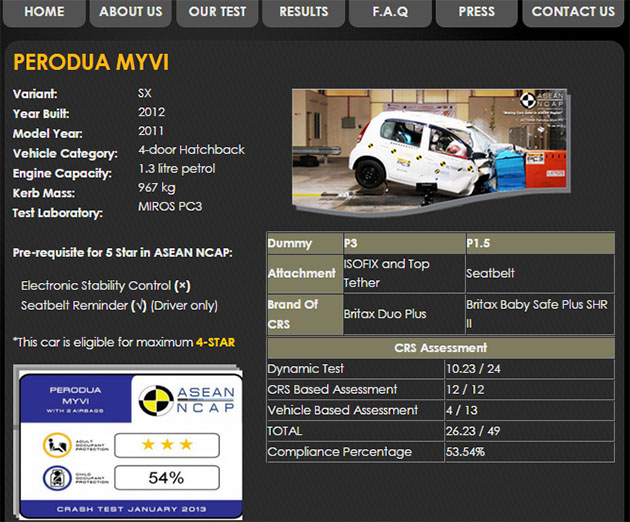Viewport: 630px width, 522px height.
Task: Click the check mark beside Seatbelt Reminder
Action: (138, 305)
